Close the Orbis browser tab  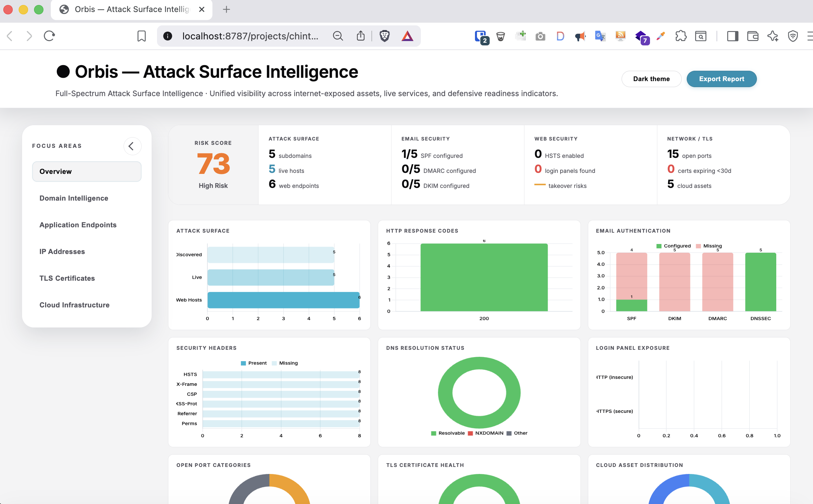coord(202,9)
